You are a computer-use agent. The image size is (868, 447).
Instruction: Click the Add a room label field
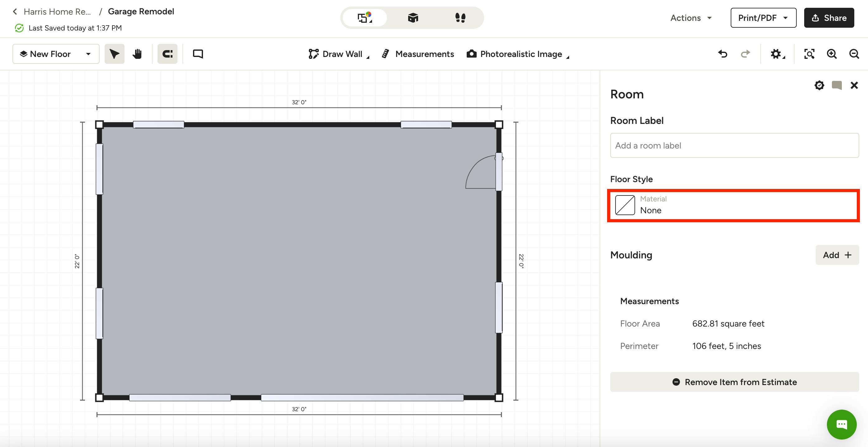734,145
